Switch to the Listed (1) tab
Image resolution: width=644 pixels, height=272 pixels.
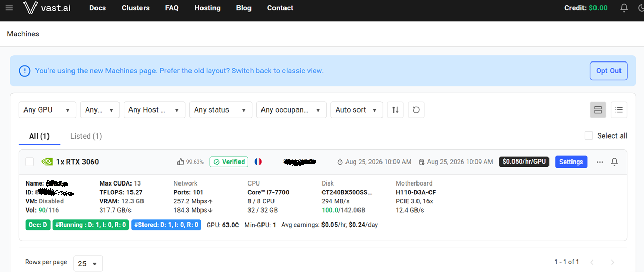point(86,136)
